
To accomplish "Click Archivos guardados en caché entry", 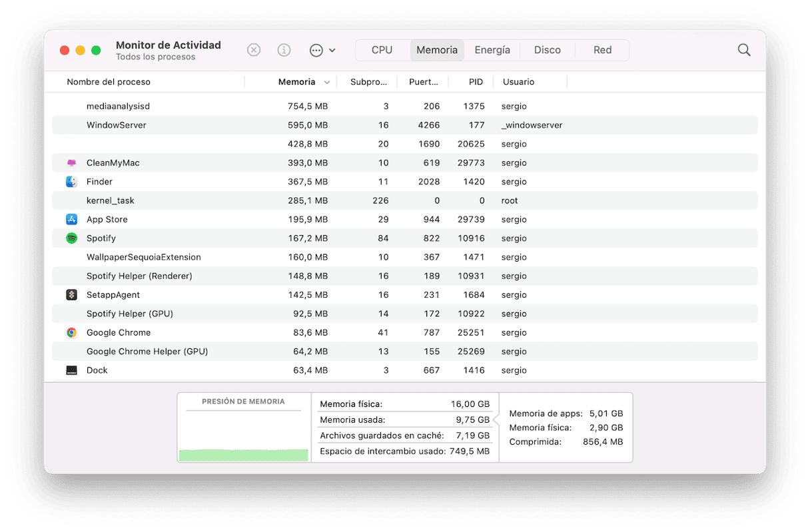I will (x=405, y=435).
